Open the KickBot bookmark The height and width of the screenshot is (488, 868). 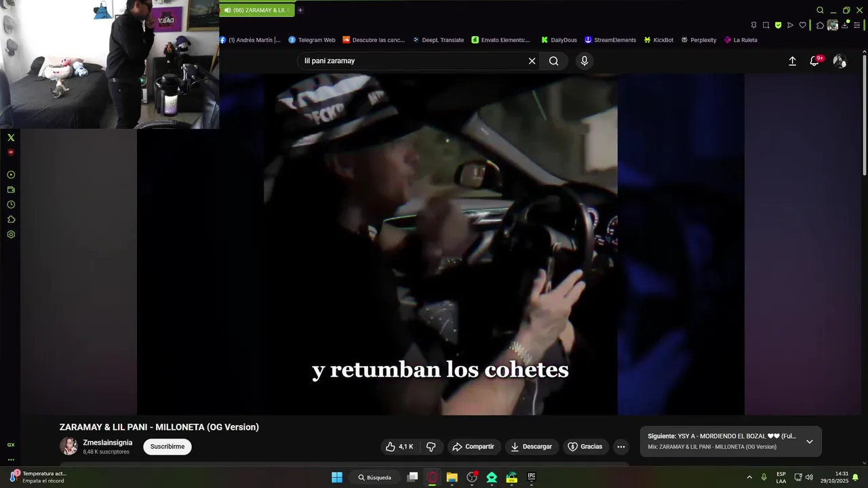(659, 40)
